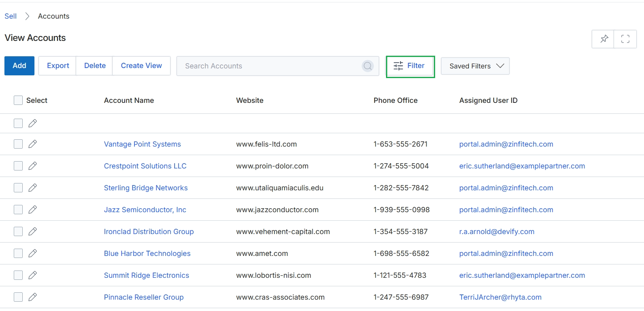Image resolution: width=644 pixels, height=311 pixels.
Task: Expand view to full screen
Action: 625,39
